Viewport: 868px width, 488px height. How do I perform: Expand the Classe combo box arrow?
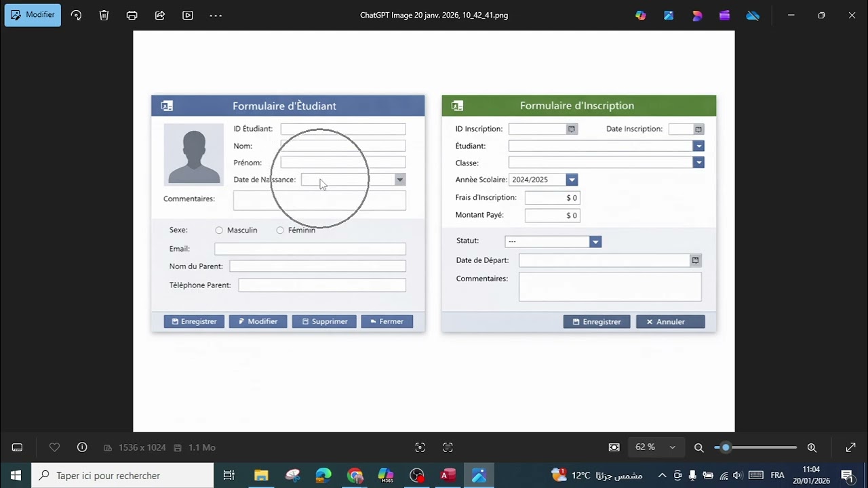tap(698, 163)
